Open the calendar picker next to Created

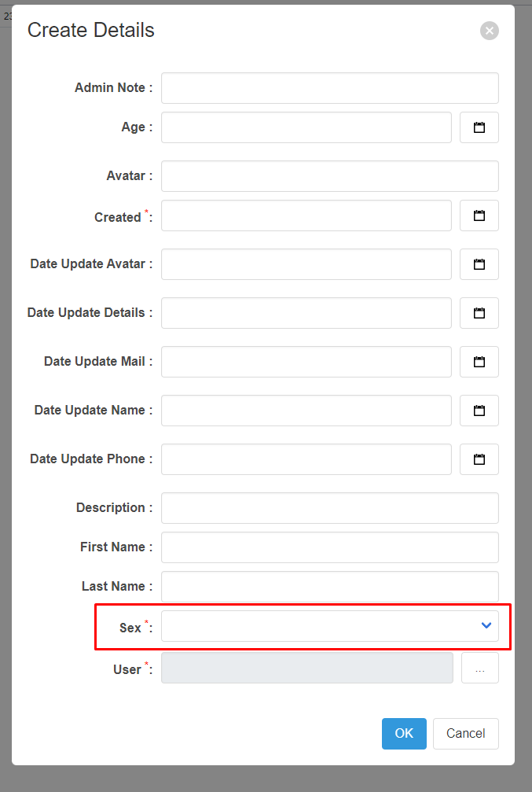point(479,215)
